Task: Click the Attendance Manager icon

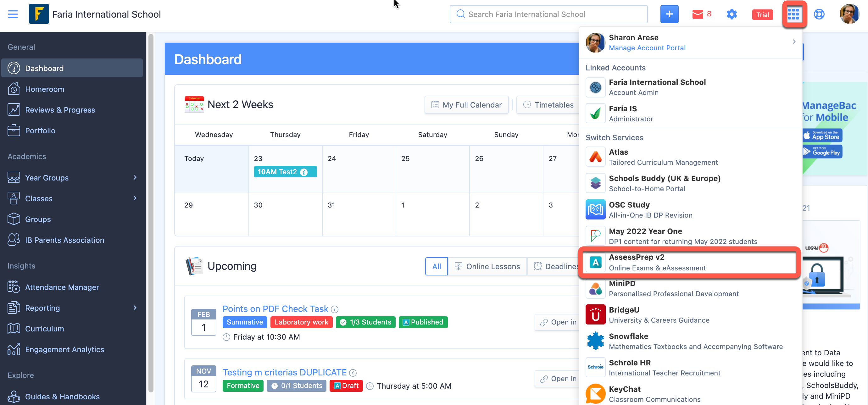Action: coord(14,287)
